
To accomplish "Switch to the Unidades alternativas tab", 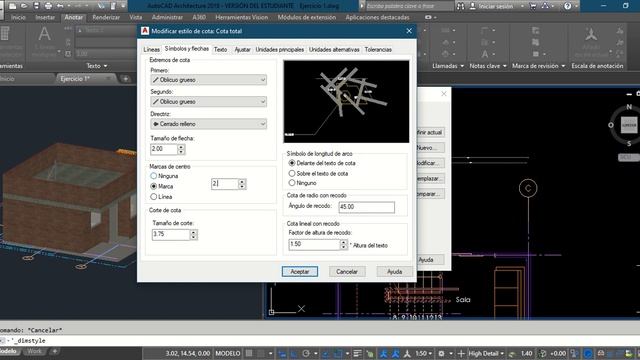I will 334,49.
